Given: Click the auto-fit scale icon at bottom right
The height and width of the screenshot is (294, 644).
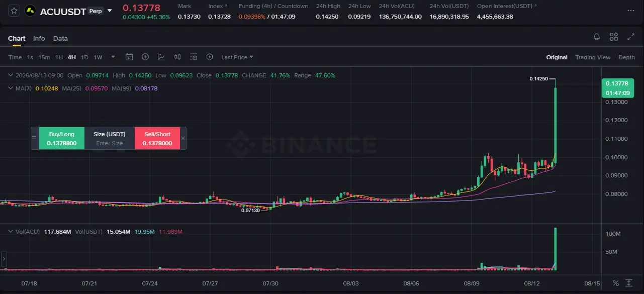Looking at the screenshot, I should [x=629, y=283].
